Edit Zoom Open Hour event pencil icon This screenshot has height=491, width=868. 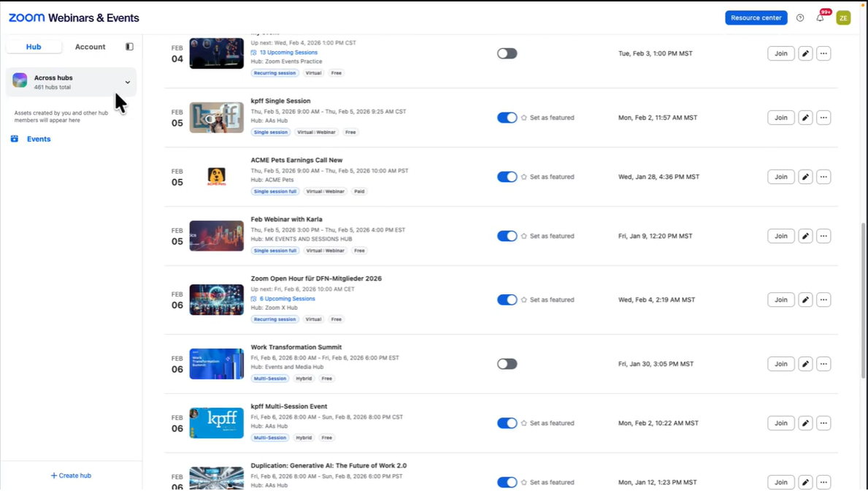pos(805,300)
